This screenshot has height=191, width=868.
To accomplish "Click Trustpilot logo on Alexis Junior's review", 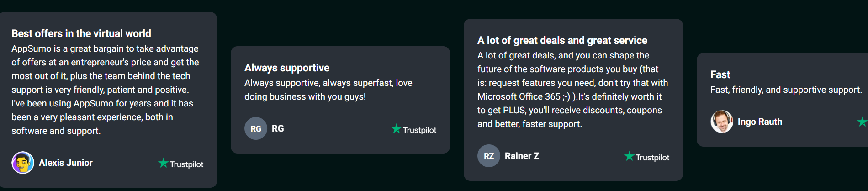I will [181, 164].
